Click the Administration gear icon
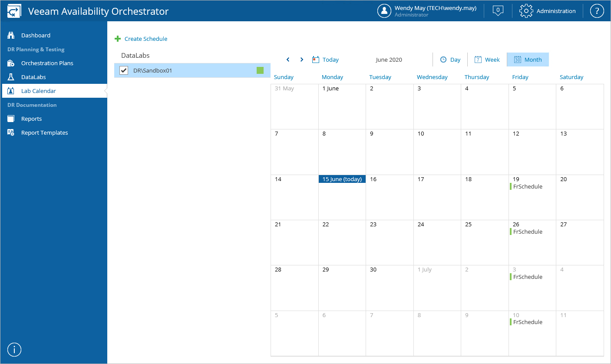The width and height of the screenshot is (611, 364). tap(526, 11)
